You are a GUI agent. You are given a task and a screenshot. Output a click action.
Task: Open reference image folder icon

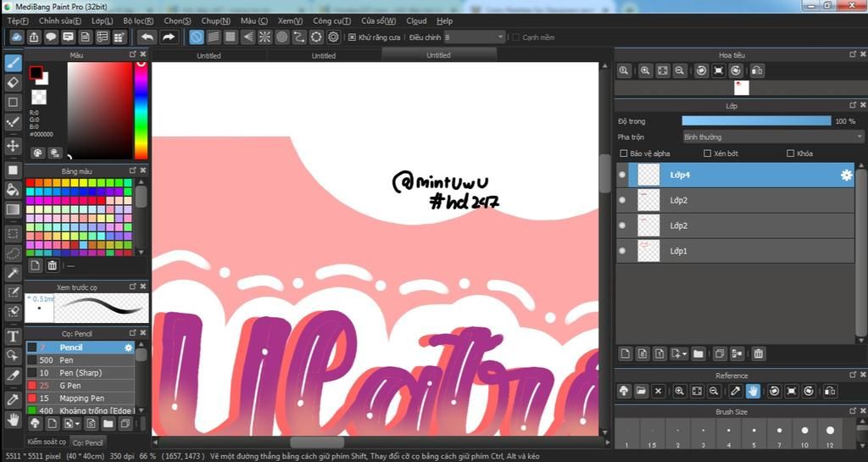click(641, 391)
